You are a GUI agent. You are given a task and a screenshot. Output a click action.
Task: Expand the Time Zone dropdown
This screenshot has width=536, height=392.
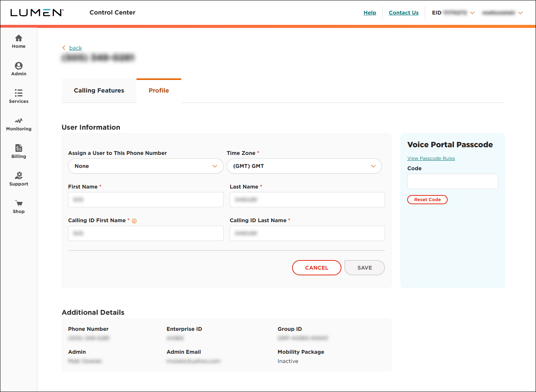click(304, 166)
